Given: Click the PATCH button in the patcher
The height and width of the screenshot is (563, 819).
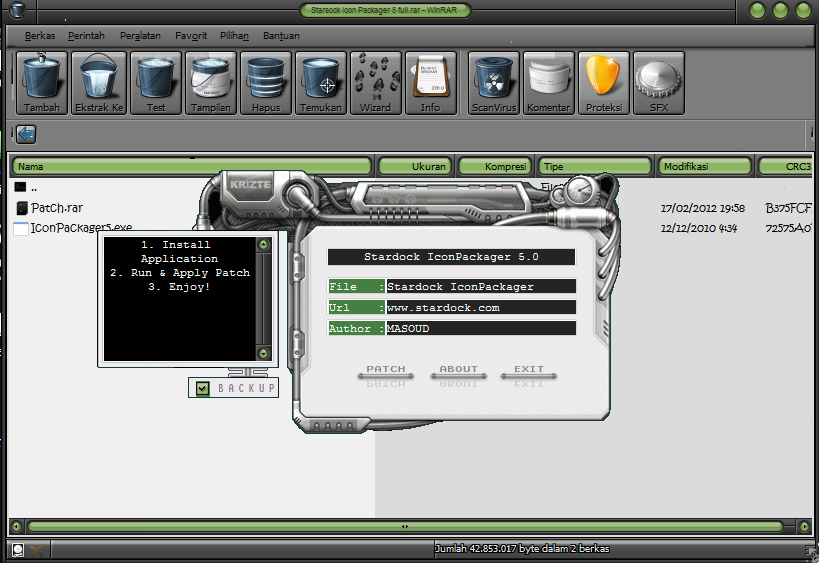Looking at the screenshot, I should coord(386,371).
